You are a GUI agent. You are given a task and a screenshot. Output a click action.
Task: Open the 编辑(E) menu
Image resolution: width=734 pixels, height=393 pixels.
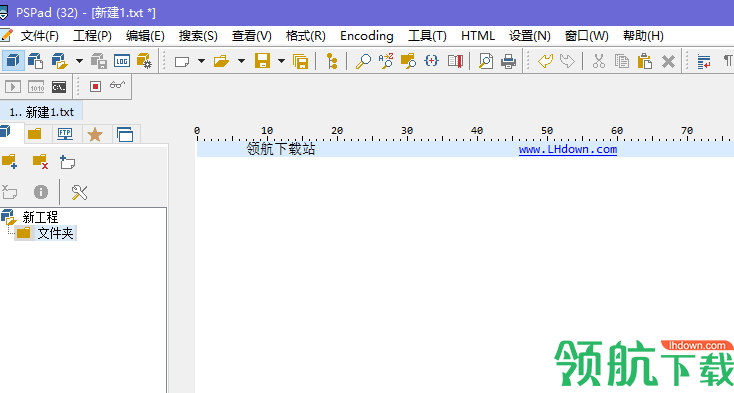[145, 36]
